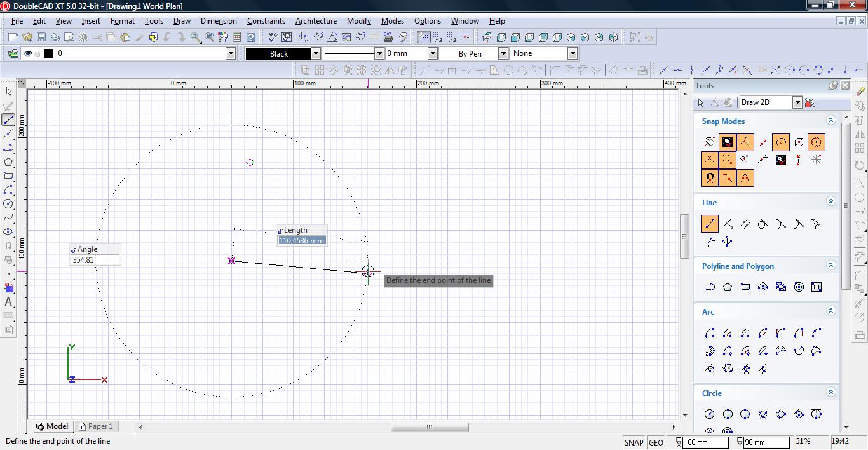Click the Save icon in the toolbar
The image size is (868, 450).
pos(41,37)
